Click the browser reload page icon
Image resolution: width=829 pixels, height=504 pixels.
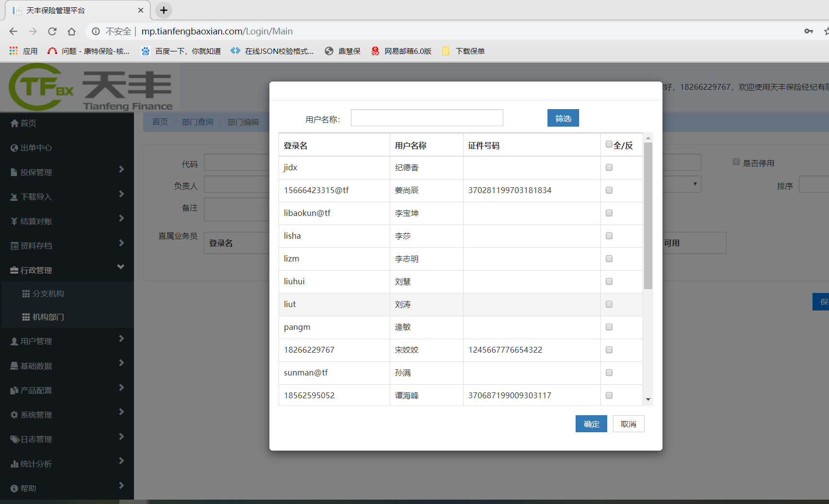(x=52, y=32)
